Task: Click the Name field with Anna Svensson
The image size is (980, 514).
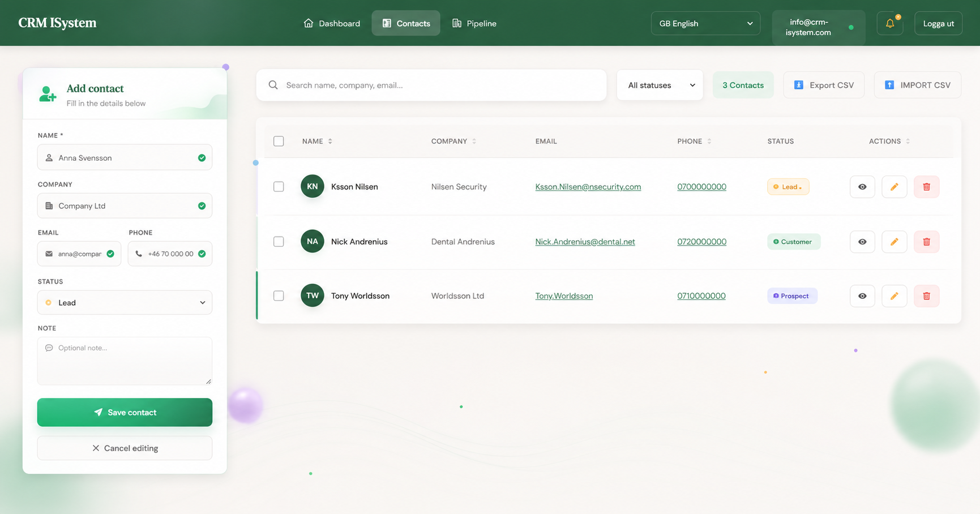Action: [x=125, y=158]
